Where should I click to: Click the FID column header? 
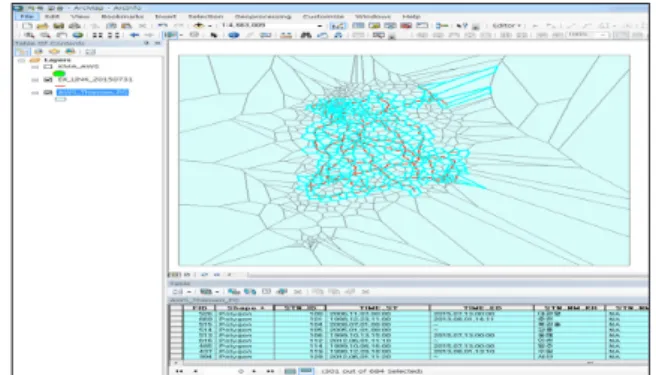200,308
